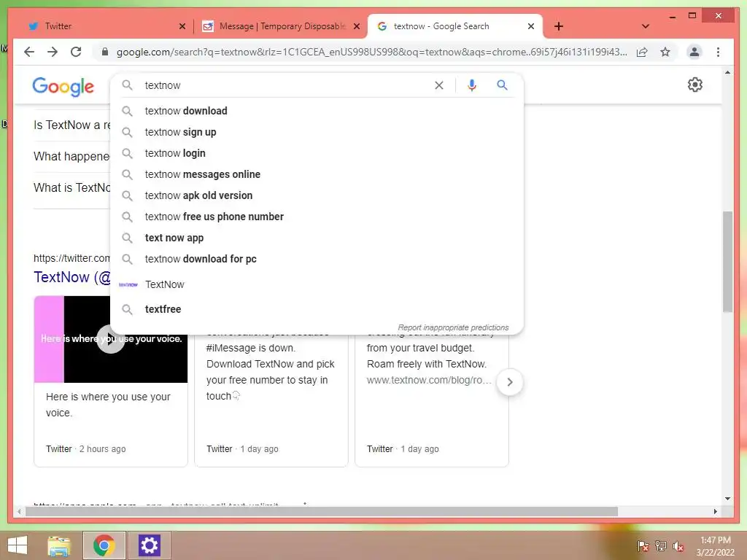Open the Windows Start menu
Viewport: 747px width, 560px height.
click(x=18, y=545)
